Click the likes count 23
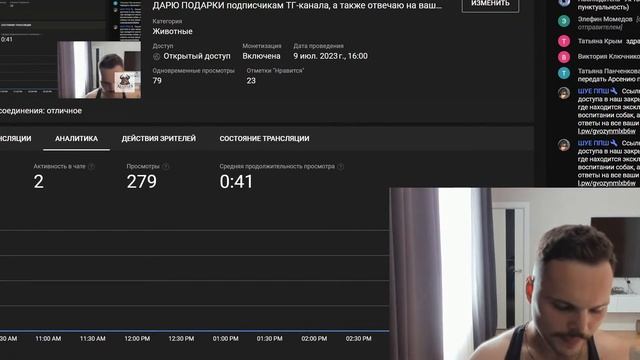Viewport: 640px width, 360px height. coord(251,81)
